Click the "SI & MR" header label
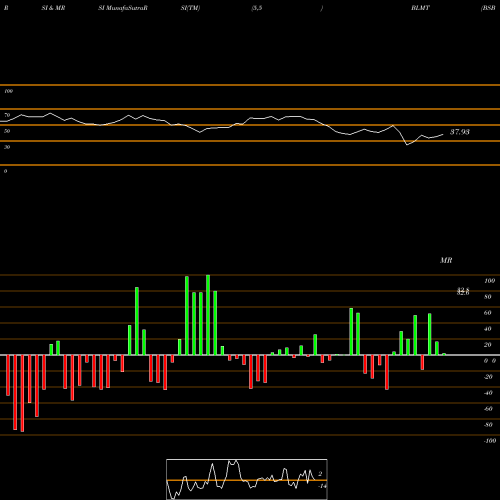The height and width of the screenshot is (500, 500). (x=53, y=8)
